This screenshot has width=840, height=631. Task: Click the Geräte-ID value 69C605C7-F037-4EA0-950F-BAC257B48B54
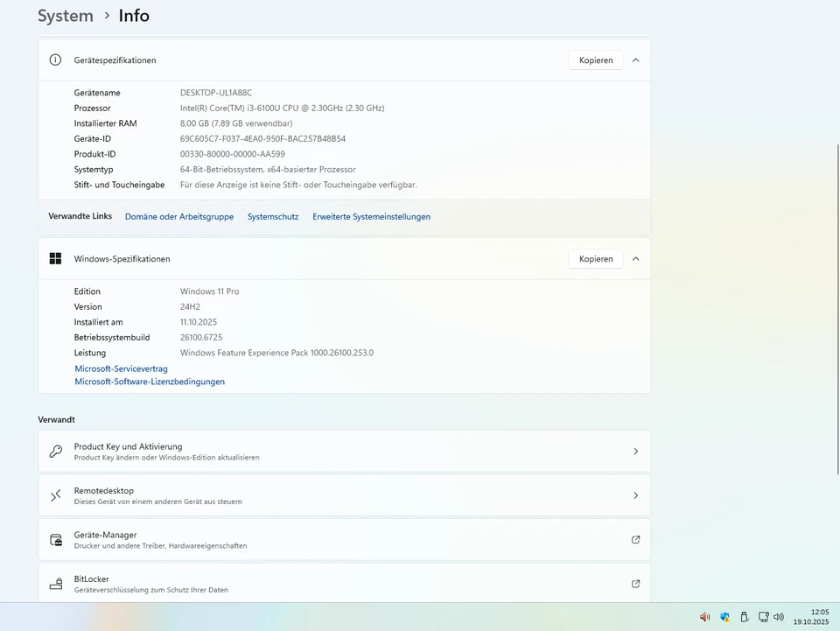[262, 139]
